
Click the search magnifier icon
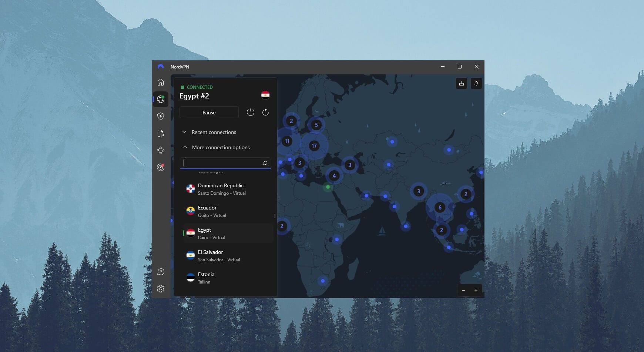coord(265,163)
